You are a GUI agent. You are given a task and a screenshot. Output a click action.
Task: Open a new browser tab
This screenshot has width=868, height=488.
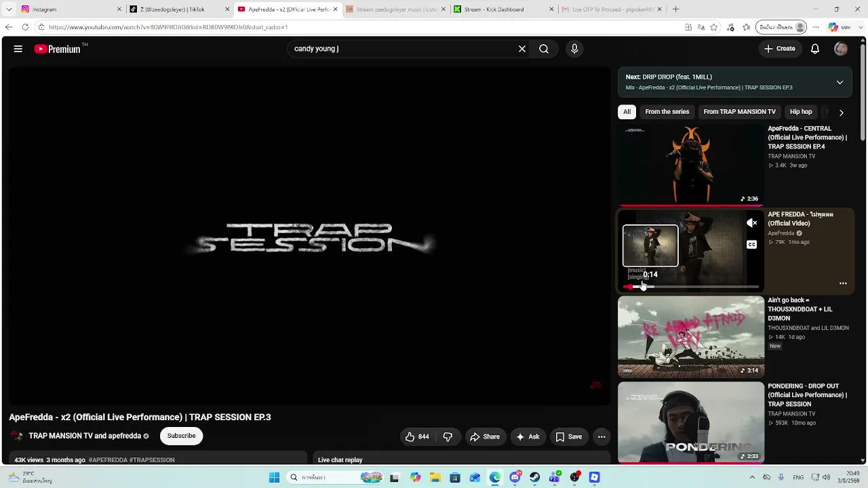pos(675,9)
